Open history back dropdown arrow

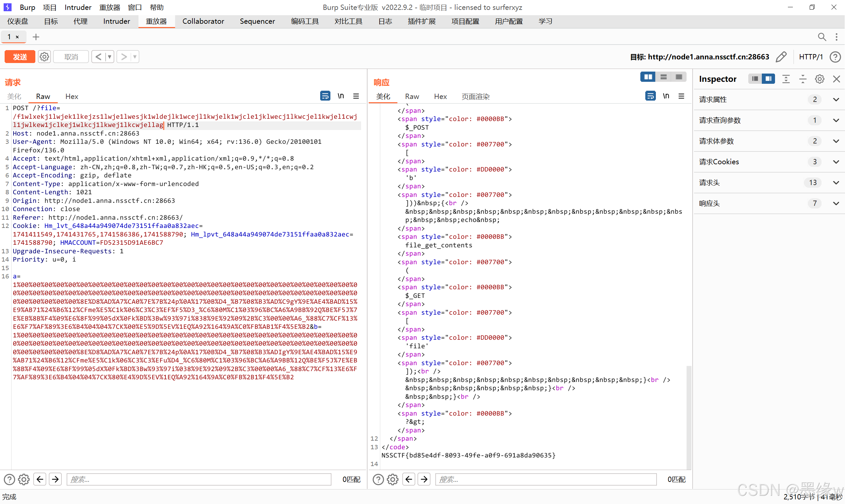click(109, 57)
